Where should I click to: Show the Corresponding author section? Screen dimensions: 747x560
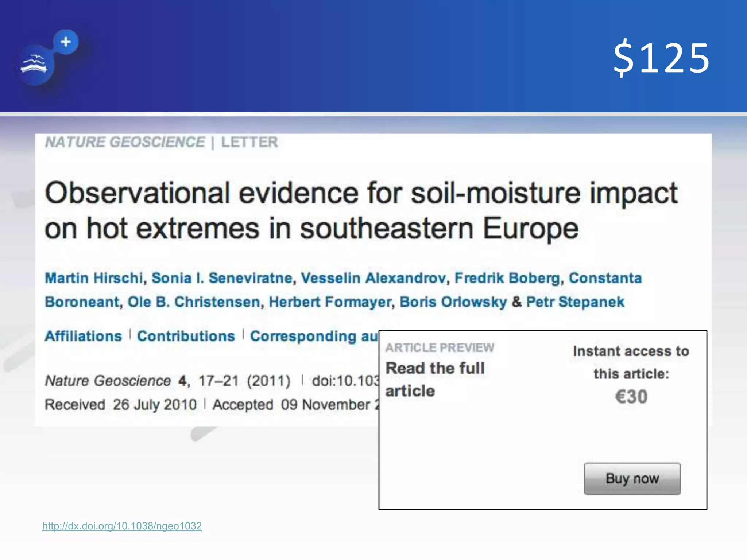(x=314, y=337)
